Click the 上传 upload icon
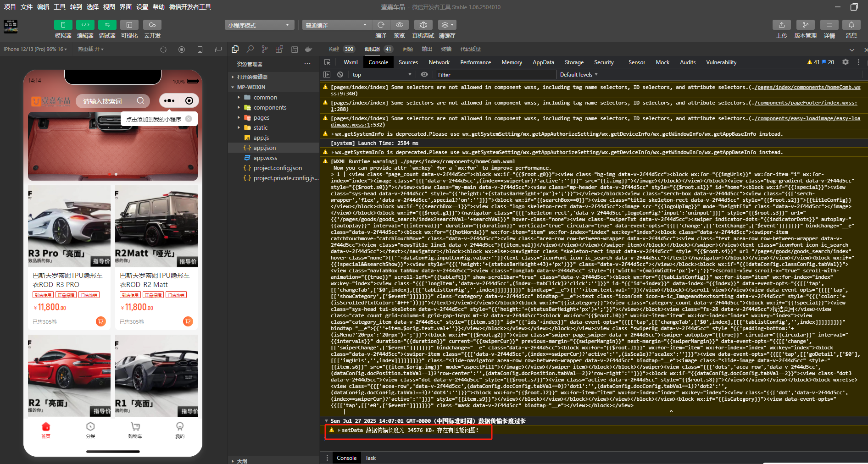 782,25
